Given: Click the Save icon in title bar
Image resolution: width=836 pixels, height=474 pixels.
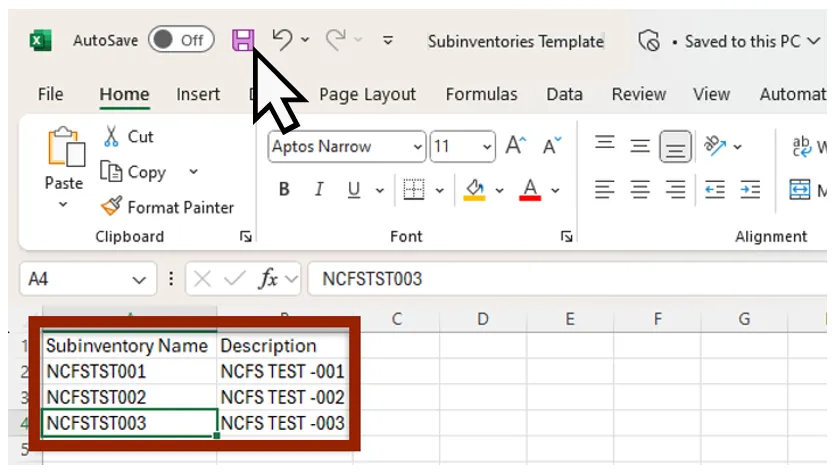Looking at the screenshot, I should (243, 40).
